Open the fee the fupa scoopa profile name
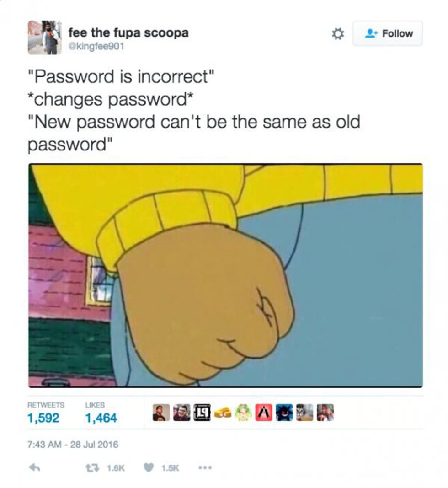Image resolution: width=448 pixels, height=488 pixels. click(x=128, y=32)
